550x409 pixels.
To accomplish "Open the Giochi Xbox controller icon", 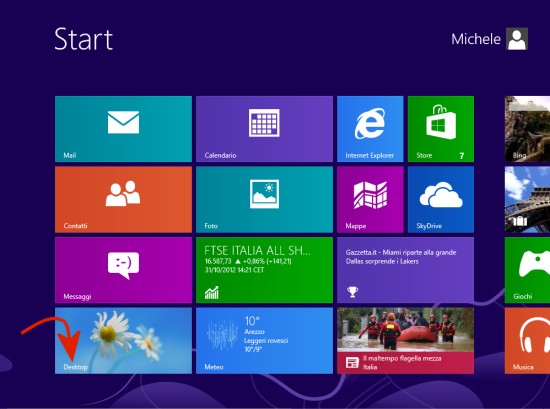I will coord(535,264).
